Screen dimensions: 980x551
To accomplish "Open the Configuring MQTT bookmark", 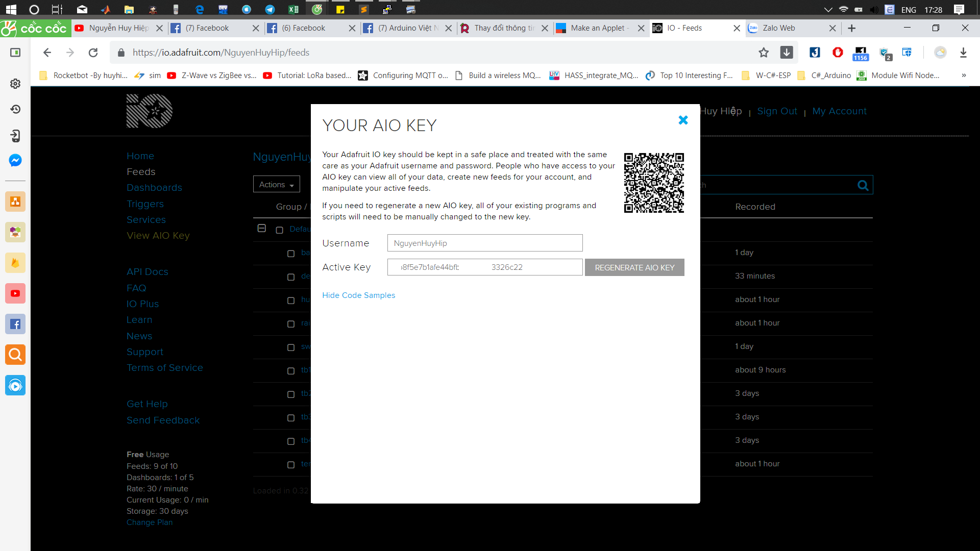I will 403,76.
